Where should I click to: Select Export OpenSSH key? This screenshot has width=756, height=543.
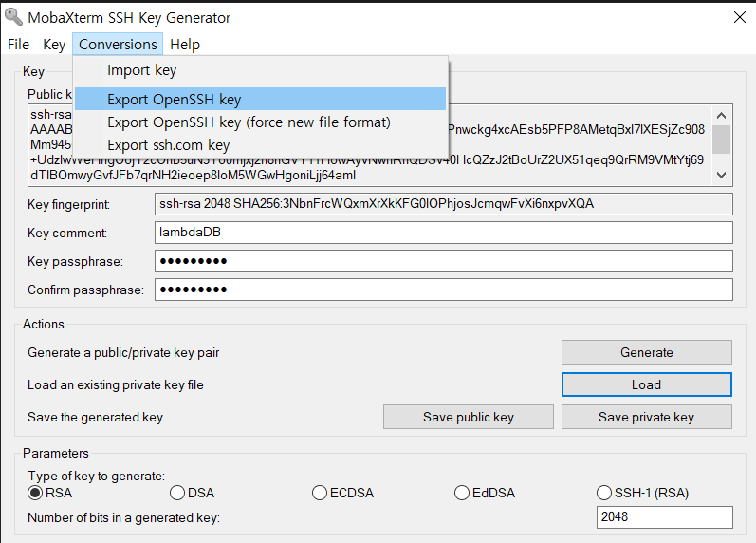coord(260,100)
